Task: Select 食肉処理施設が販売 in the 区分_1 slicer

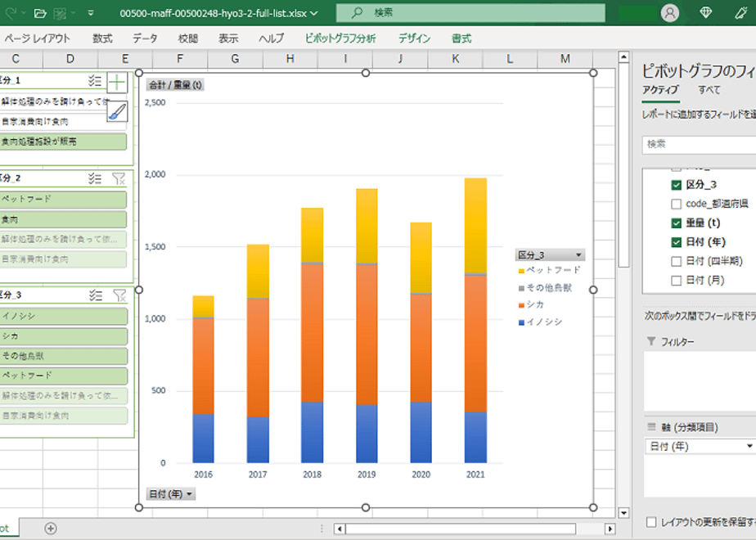Action: 63,142
